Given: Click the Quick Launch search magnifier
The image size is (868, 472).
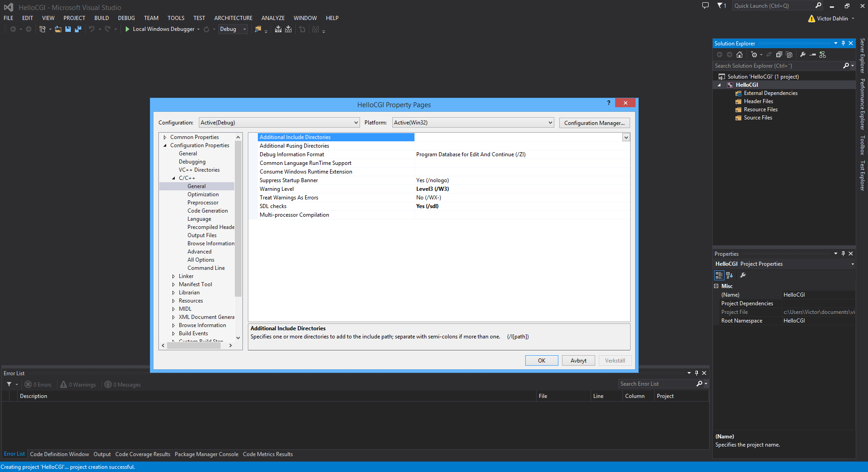Looking at the screenshot, I should [818, 6].
